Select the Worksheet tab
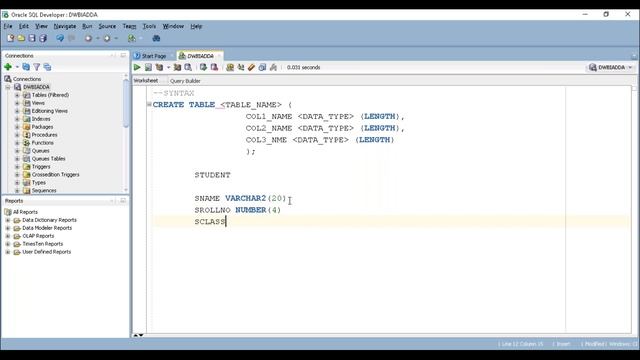Viewport: 640px width, 360px height. [x=146, y=81]
